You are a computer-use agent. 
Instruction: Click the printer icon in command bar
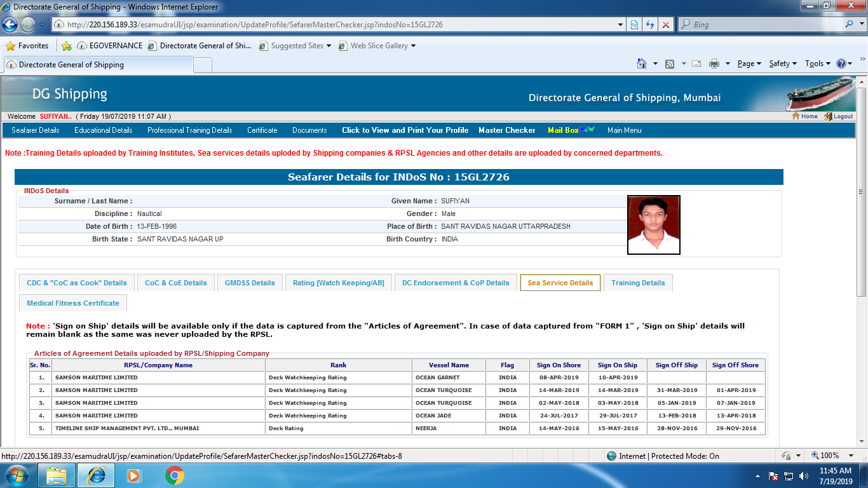[x=714, y=64]
